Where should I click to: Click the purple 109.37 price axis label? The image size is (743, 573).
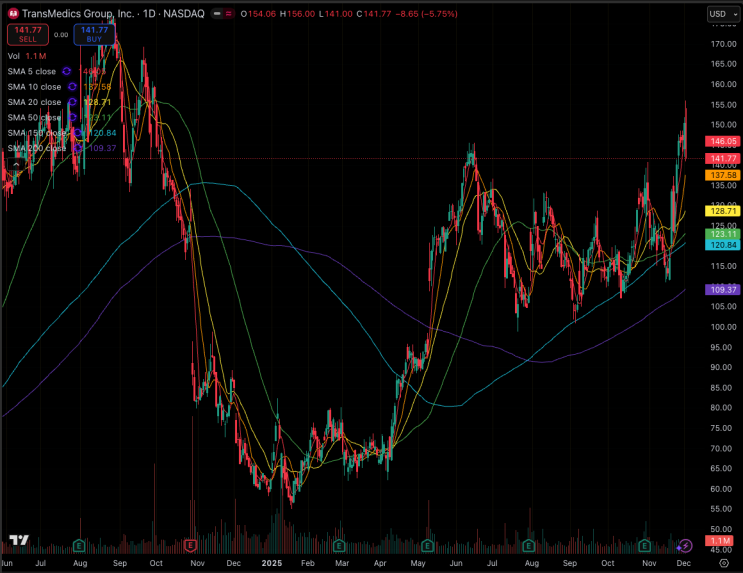tap(723, 289)
